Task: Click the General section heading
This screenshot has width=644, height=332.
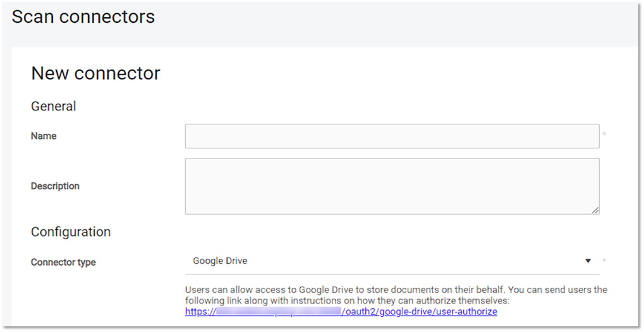Action: pyautogui.click(x=54, y=106)
